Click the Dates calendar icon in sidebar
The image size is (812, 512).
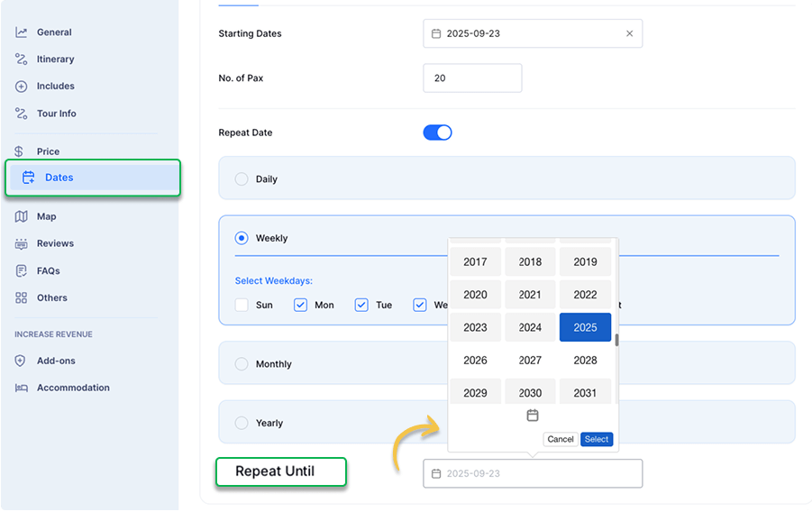[x=29, y=178]
